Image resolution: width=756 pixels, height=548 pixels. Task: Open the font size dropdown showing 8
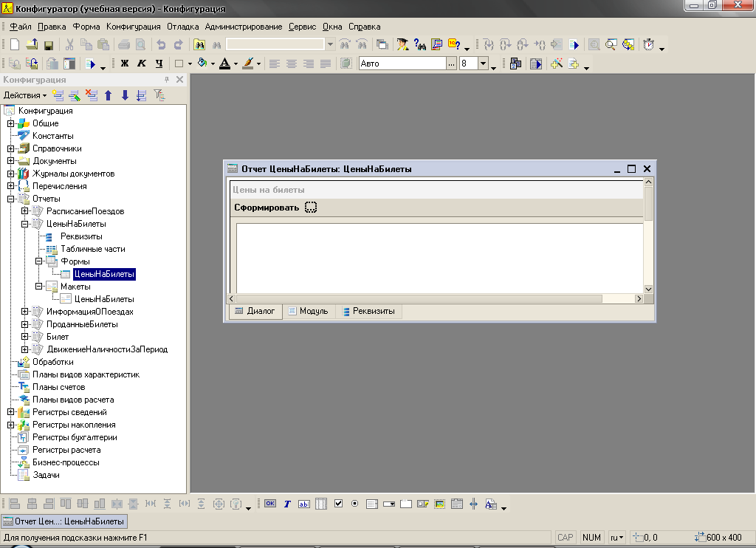[493, 64]
